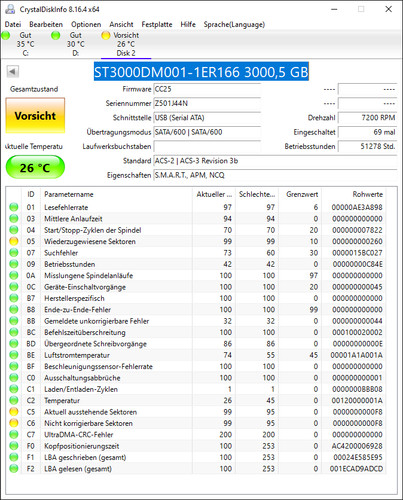Click the Übertragungsmodus field SATA/600
Image resolution: width=403 pixels, height=500 pixels.
[x=207, y=132]
